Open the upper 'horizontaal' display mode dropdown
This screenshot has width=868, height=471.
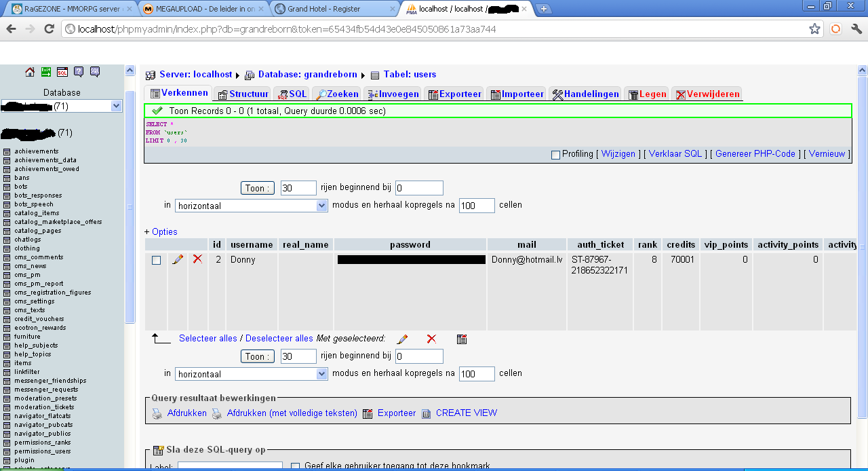tap(252, 206)
